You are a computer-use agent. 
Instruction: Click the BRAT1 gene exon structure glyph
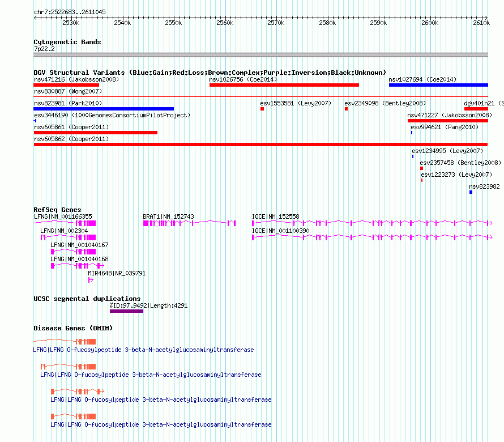point(189,223)
